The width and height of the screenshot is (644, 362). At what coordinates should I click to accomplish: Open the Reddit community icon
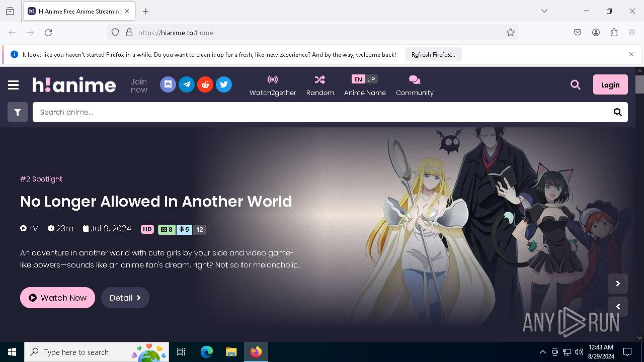point(205,84)
